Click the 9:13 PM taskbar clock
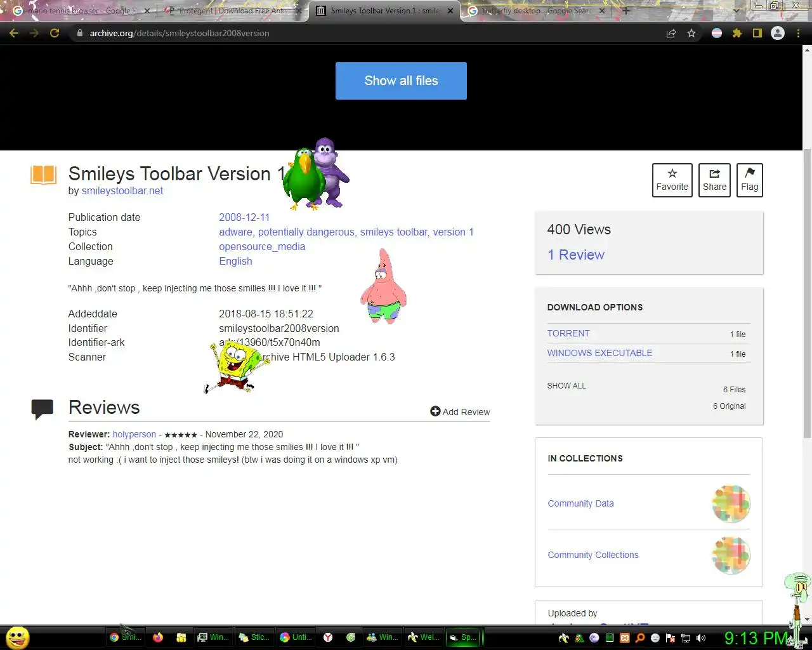Viewport: 812px width, 650px height. [x=755, y=637]
